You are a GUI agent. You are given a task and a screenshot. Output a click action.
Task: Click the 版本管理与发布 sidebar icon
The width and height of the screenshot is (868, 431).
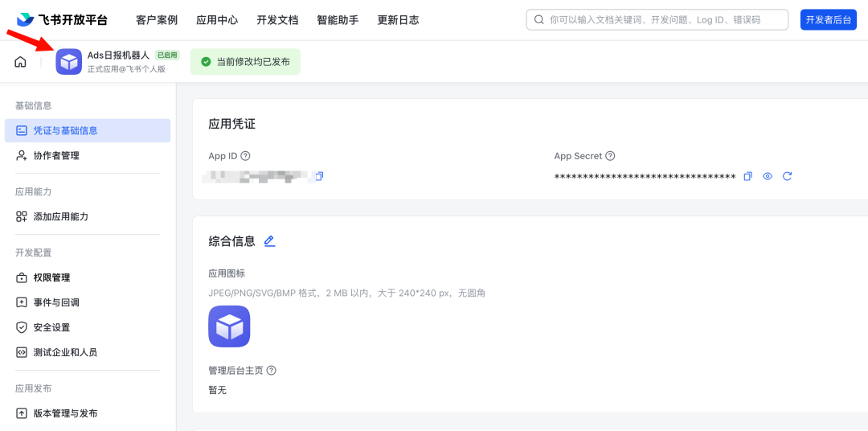pos(22,413)
